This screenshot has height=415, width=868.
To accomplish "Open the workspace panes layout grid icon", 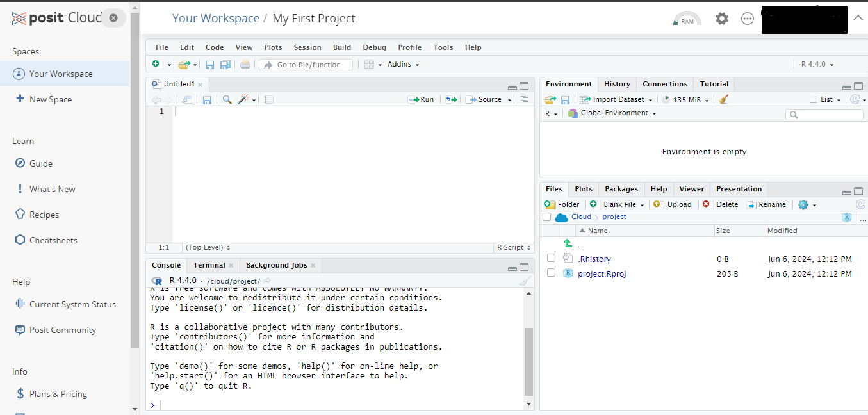I will point(368,65).
